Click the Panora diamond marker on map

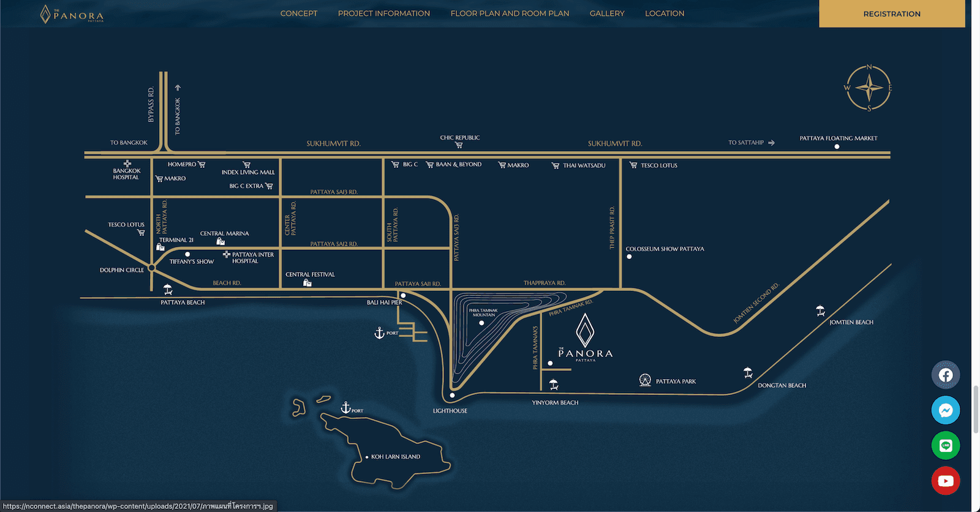click(x=585, y=331)
